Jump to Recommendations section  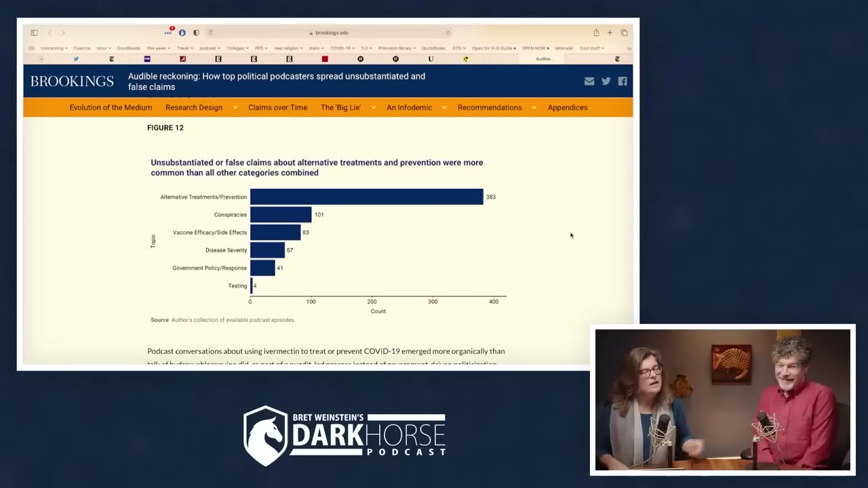pyautogui.click(x=490, y=107)
